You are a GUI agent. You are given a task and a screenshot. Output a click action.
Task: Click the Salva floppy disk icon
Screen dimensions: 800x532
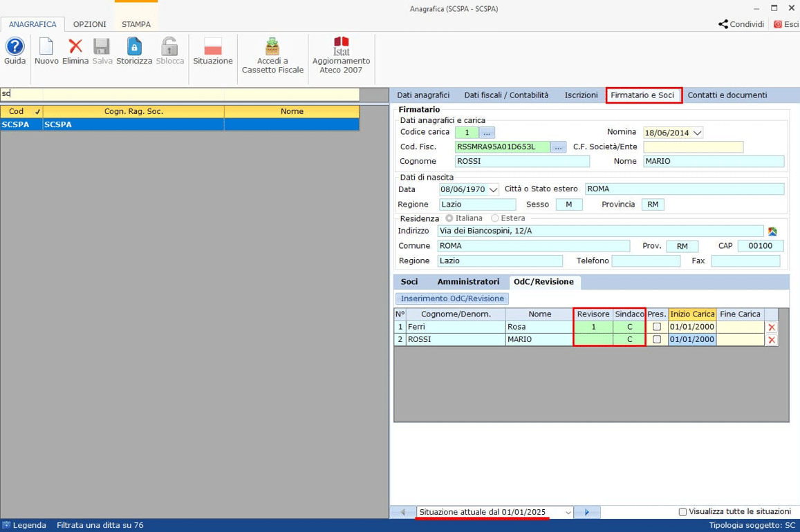(102, 46)
